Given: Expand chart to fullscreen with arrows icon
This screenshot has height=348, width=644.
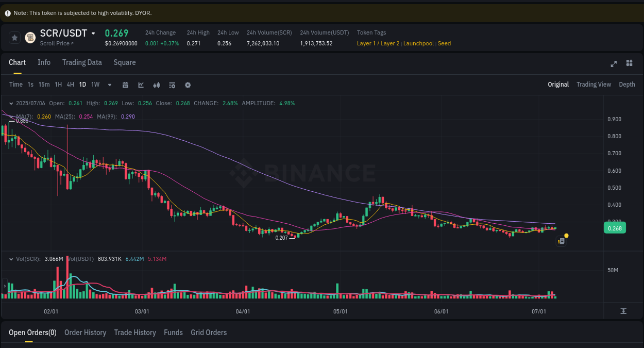Looking at the screenshot, I should pyautogui.click(x=613, y=64).
